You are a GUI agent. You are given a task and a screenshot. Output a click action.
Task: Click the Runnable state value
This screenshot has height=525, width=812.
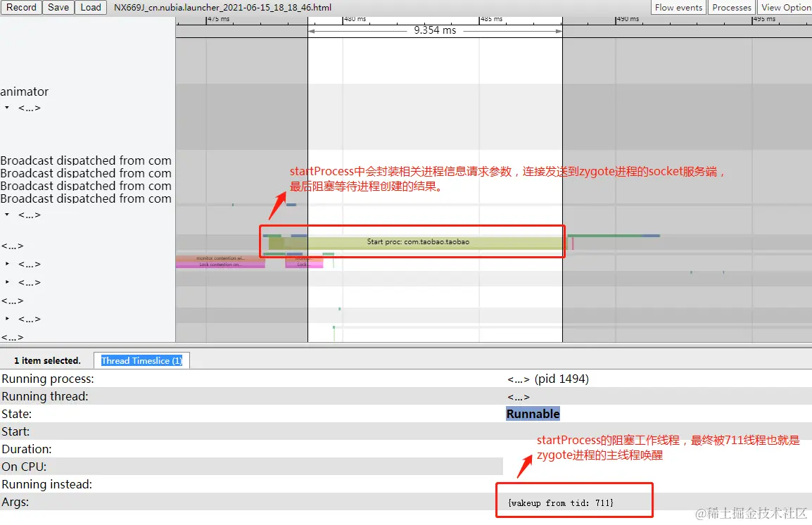[x=533, y=414]
